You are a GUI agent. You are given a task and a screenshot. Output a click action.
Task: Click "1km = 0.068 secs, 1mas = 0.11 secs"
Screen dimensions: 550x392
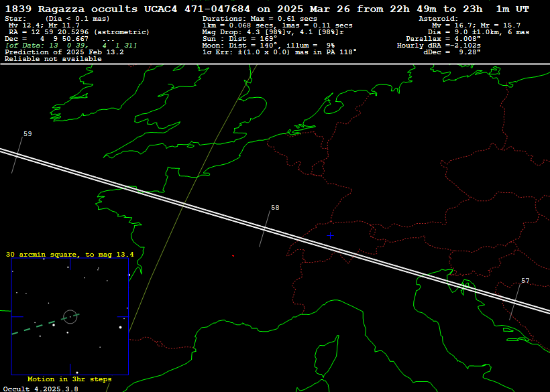[x=278, y=25]
